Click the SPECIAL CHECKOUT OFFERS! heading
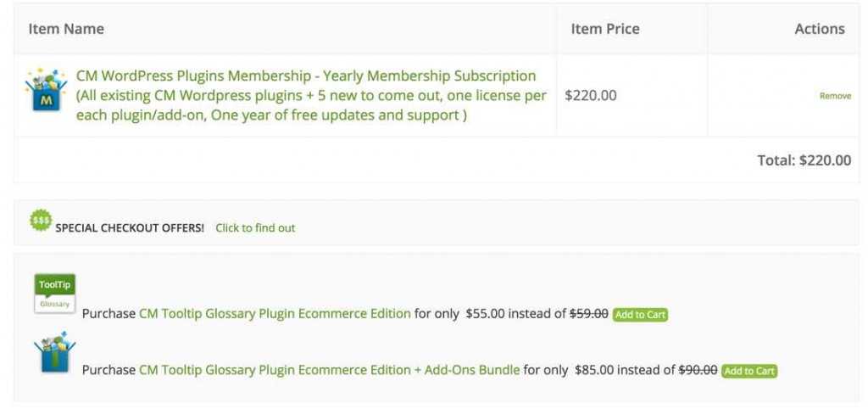 click(130, 227)
